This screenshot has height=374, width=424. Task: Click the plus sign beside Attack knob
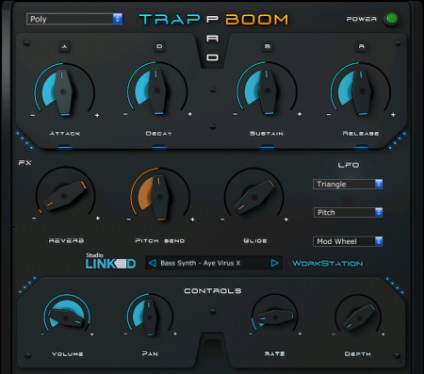coord(97,115)
